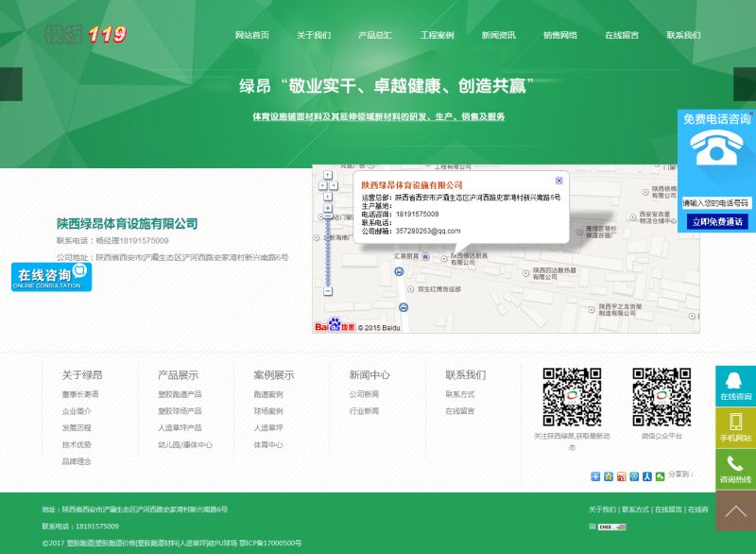Click the upper bus stop icon on map
This screenshot has height=554, width=756.
(x=399, y=272)
